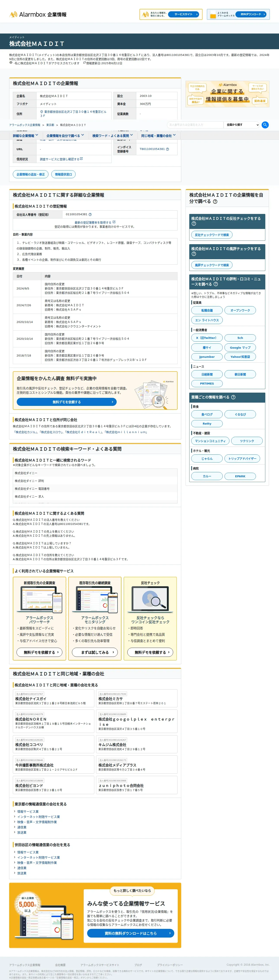Screen dimensions: 279x980
Task: Focus the 法人番号または企業名 search field
Action: point(195,125)
